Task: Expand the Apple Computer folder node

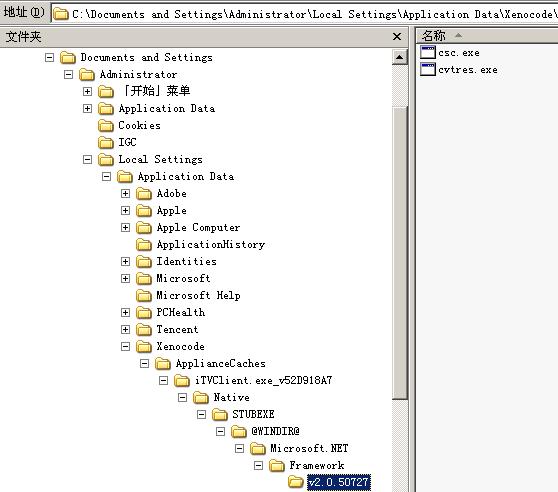Action: coord(125,227)
